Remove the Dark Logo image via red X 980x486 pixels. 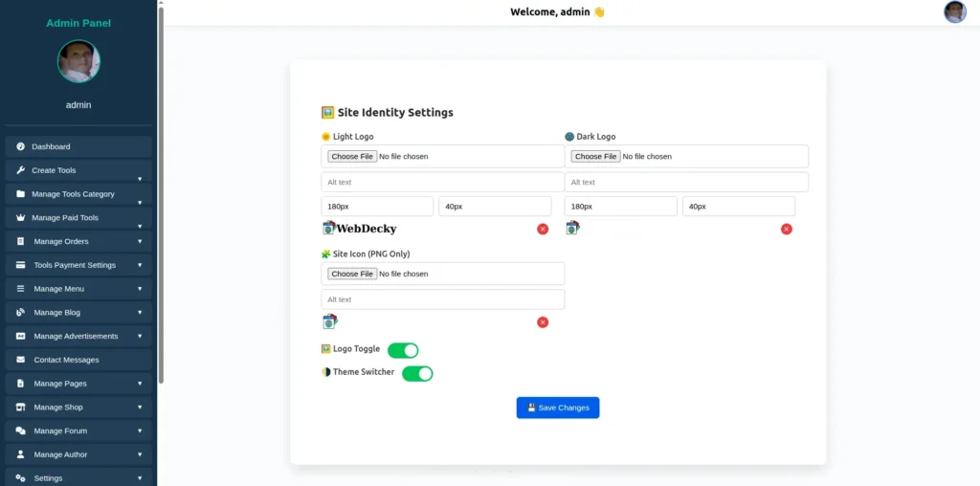tap(787, 230)
